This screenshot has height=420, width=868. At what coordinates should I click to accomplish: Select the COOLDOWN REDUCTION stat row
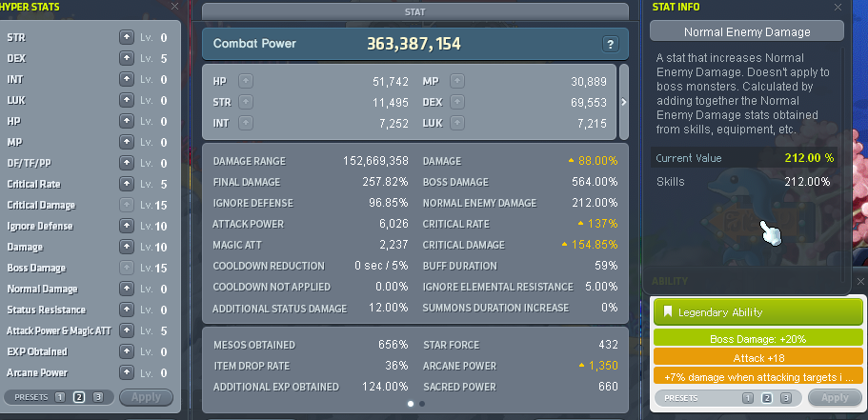[x=311, y=266]
